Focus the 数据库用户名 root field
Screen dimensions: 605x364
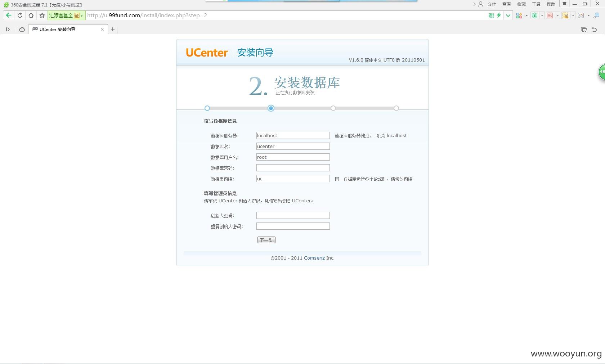coord(293,157)
